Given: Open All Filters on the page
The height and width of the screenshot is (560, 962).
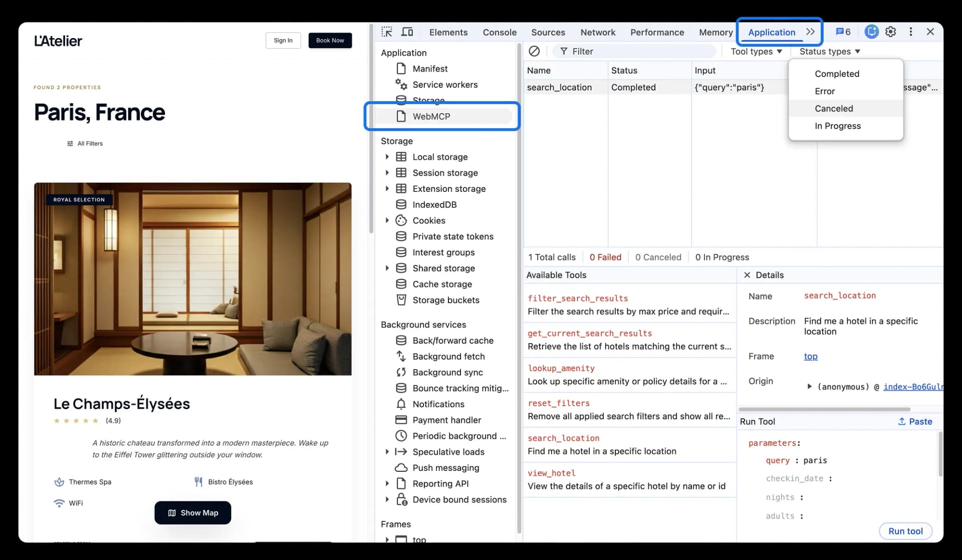Looking at the screenshot, I should [85, 143].
